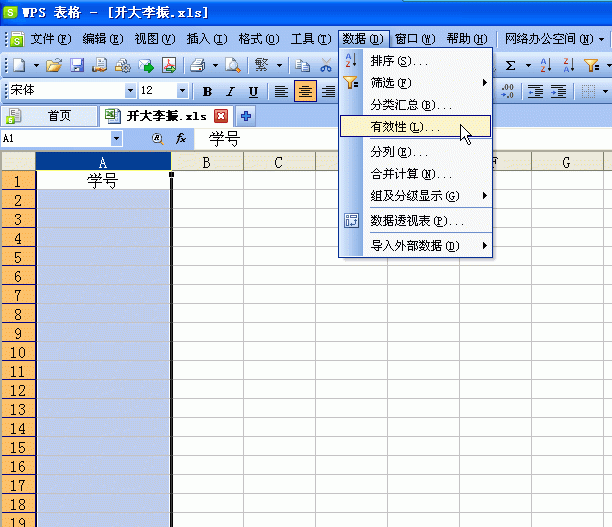Copy selection with the copy icon
The image size is (612, 527).
tap(302, 66)
